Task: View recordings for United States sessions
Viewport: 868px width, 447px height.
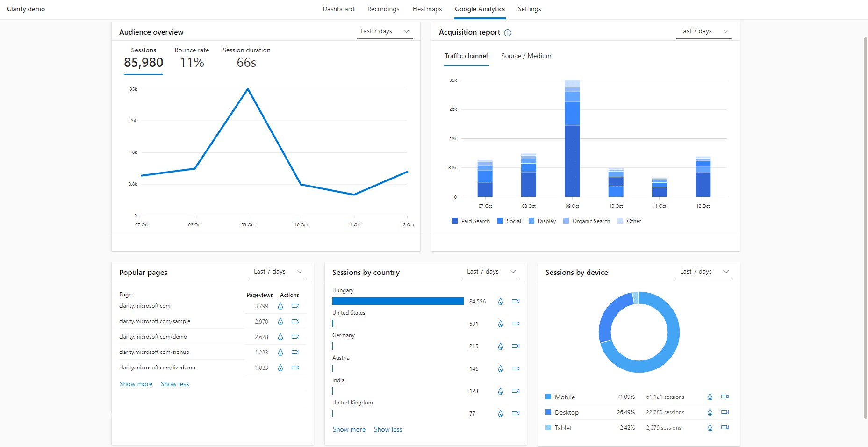Action: (x=516, y=324)
